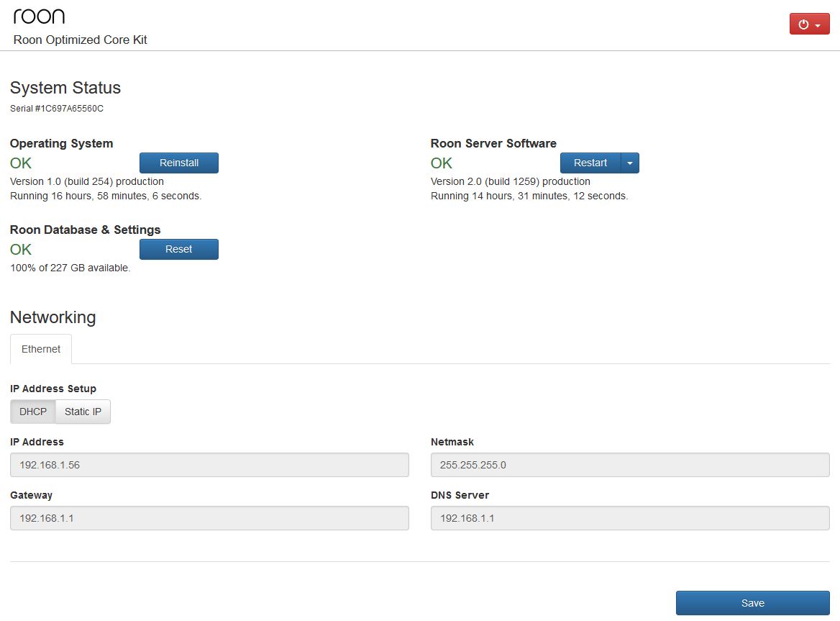This screenshot has width=840, height=621.
Task: Click into the DNS Server field
Action: click(629, 518)
